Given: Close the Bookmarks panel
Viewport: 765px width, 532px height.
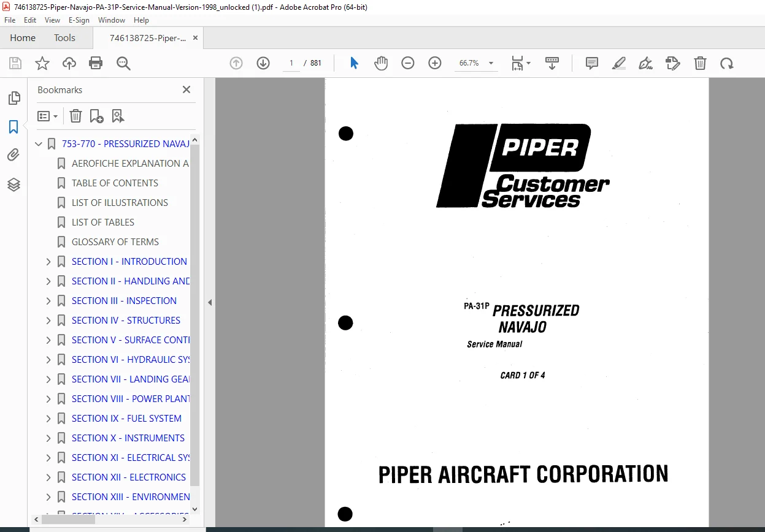Looking at the screenshot, I should click(186, 89).
